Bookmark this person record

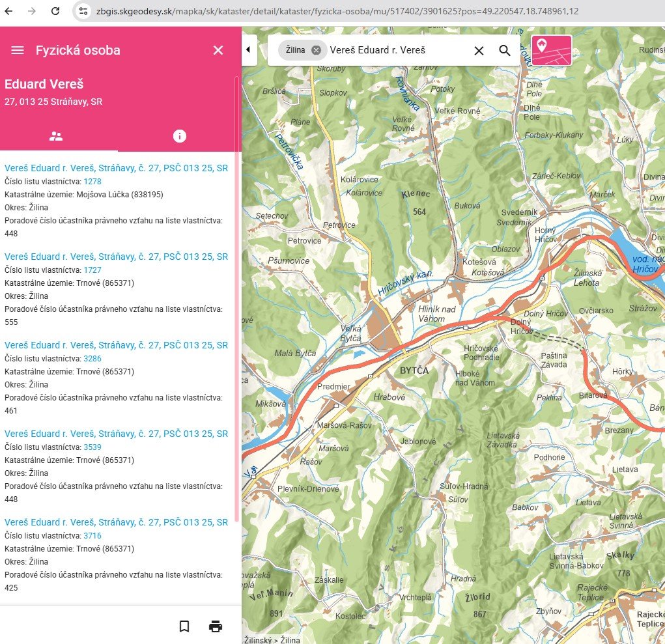pyautogui.click(x=184, y=626)
